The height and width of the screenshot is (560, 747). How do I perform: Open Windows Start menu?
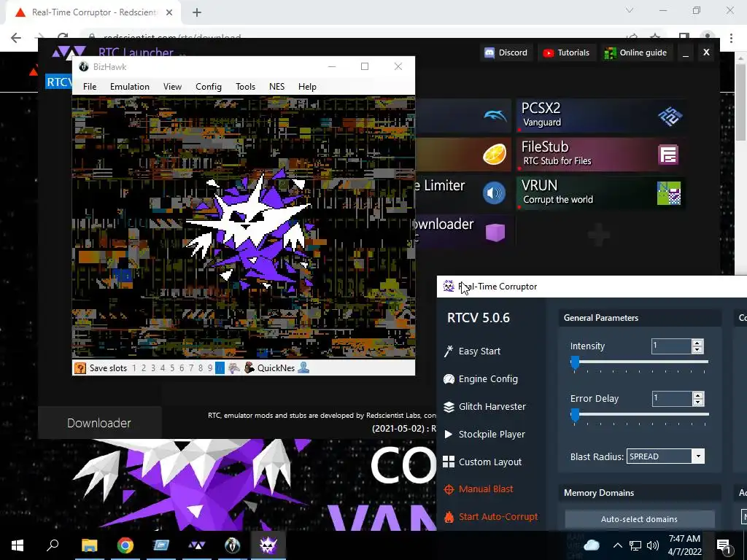tap(18, 545)
